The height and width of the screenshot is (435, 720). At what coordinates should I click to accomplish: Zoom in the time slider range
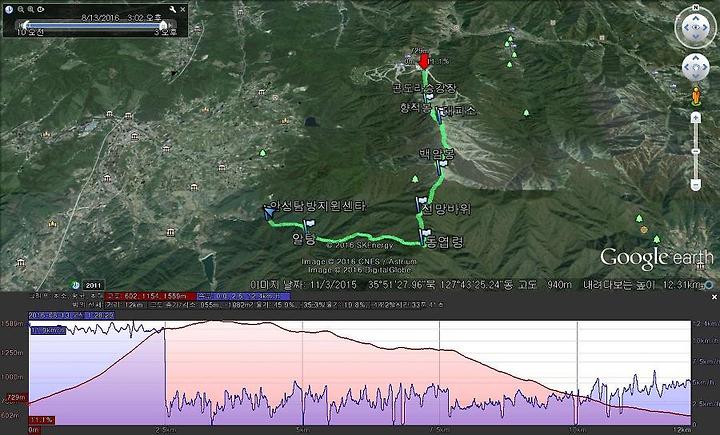[x=31, y=9]
